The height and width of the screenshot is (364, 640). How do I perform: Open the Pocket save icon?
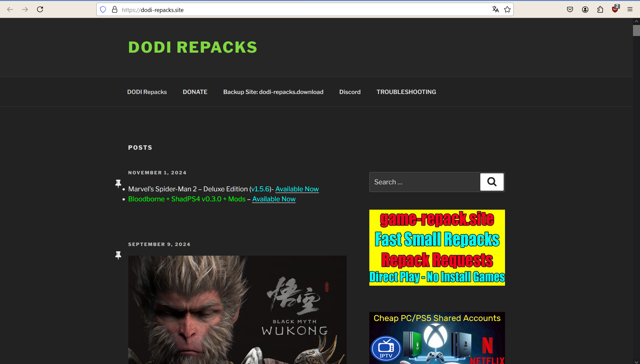[570, 9]
